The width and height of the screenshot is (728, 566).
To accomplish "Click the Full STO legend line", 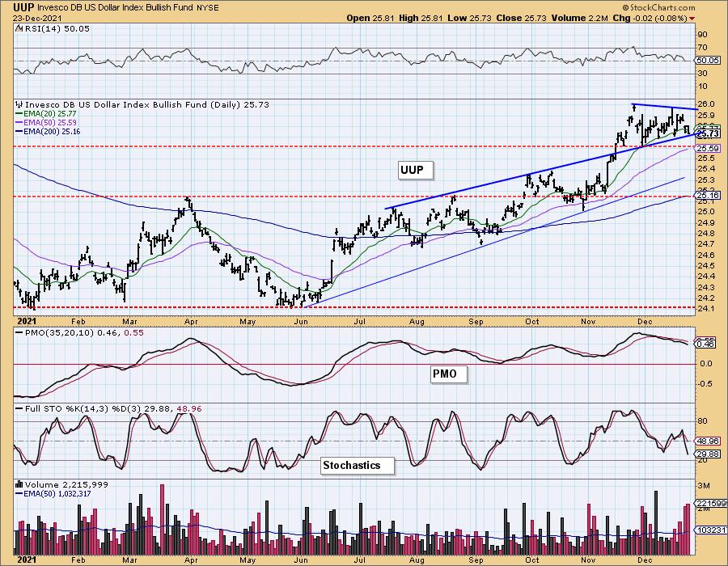I will [19, 409].
